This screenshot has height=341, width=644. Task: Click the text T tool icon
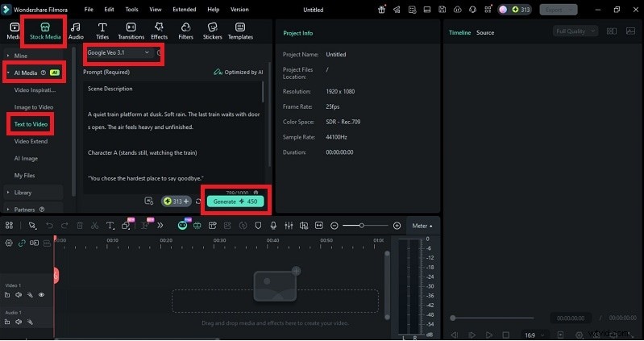110,226
